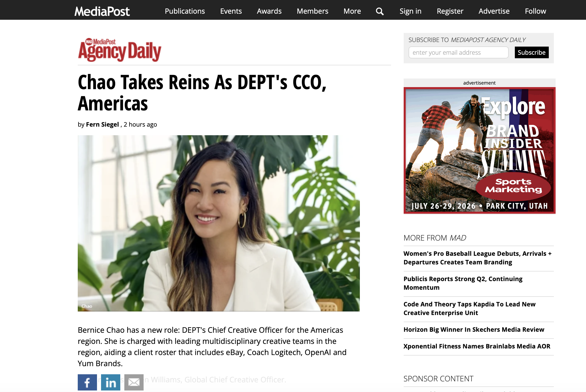
Task: Select Awards in the navigation bar
Action: (x=269, y=11)
